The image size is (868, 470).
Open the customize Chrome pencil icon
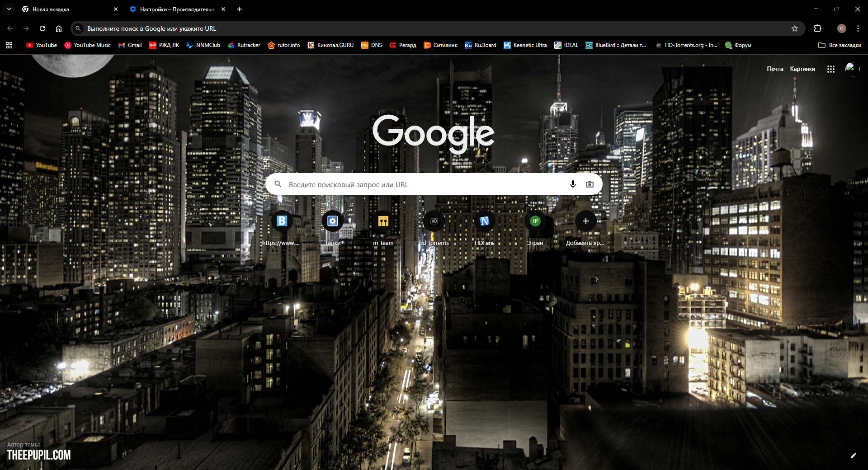[x=853, y=456]
